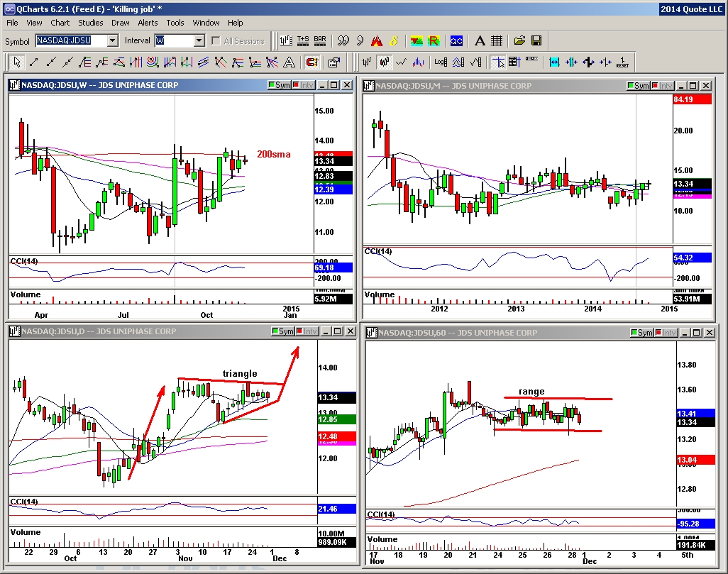Expand the Symbol dropdown arrow
The image size is (728, 574).
pyautogui.click(x=112, y=41)
